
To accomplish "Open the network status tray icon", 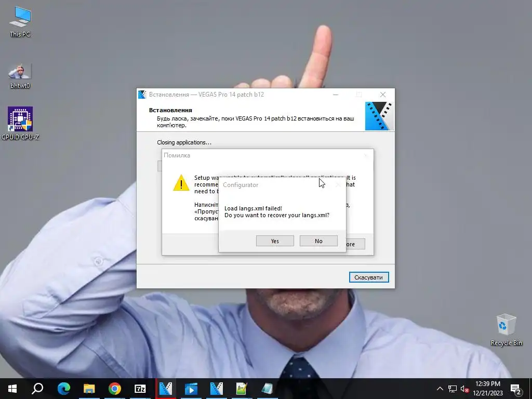I will pos(453,389).
